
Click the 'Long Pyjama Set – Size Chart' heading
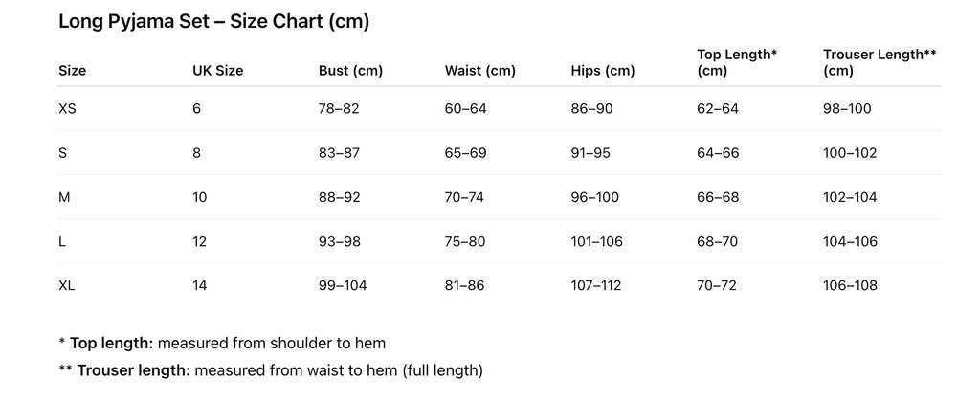point(213,22)
